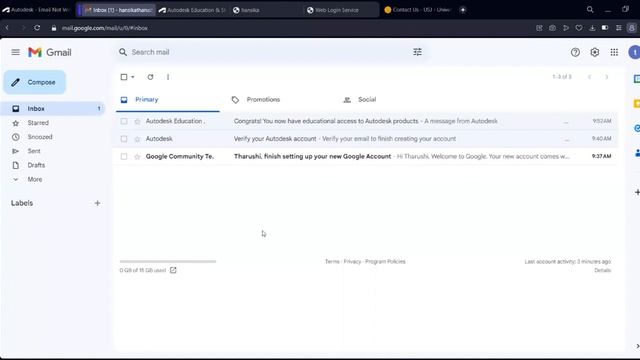The height and width of the screenshot is (360, 640).
Task: Toggle the select-all checkbox in toolbar
Action: (124, 77)
